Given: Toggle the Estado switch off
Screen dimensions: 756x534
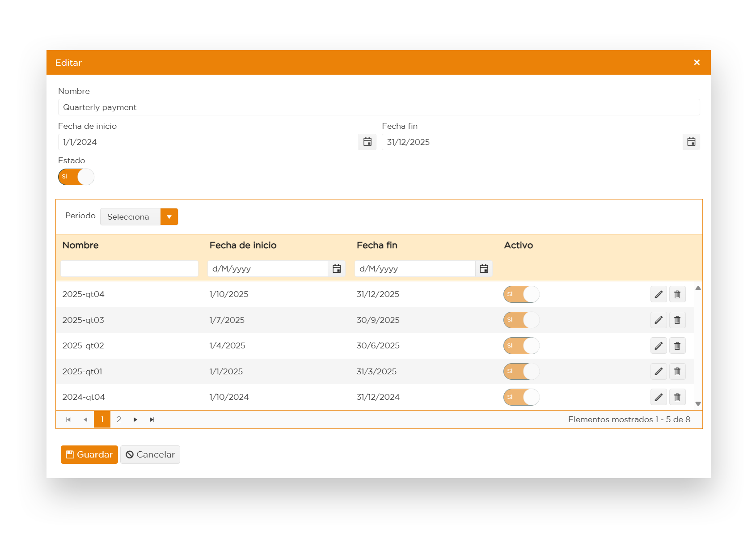Looking at the screenshot, I should [76, 177].
